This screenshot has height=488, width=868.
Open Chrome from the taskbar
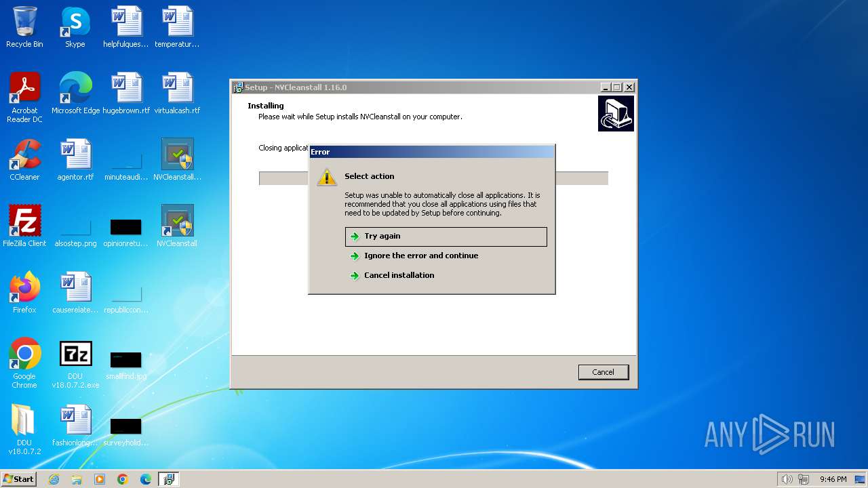pos(123,479)
